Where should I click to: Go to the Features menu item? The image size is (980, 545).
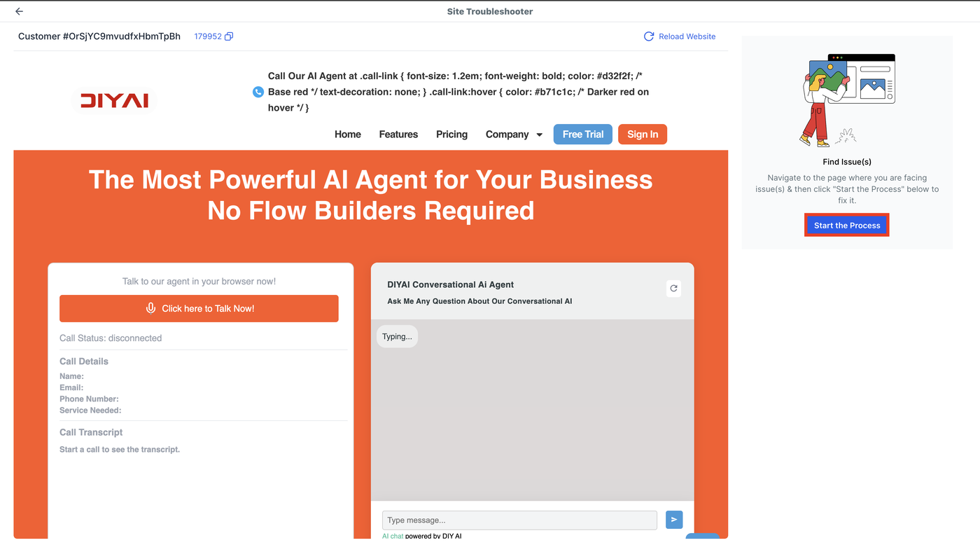point(398,134)
